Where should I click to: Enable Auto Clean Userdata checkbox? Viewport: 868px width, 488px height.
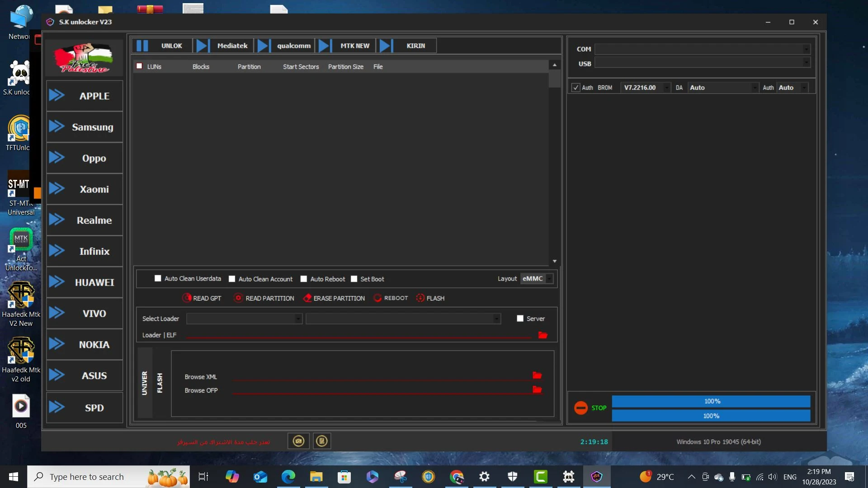coord(158,279)
